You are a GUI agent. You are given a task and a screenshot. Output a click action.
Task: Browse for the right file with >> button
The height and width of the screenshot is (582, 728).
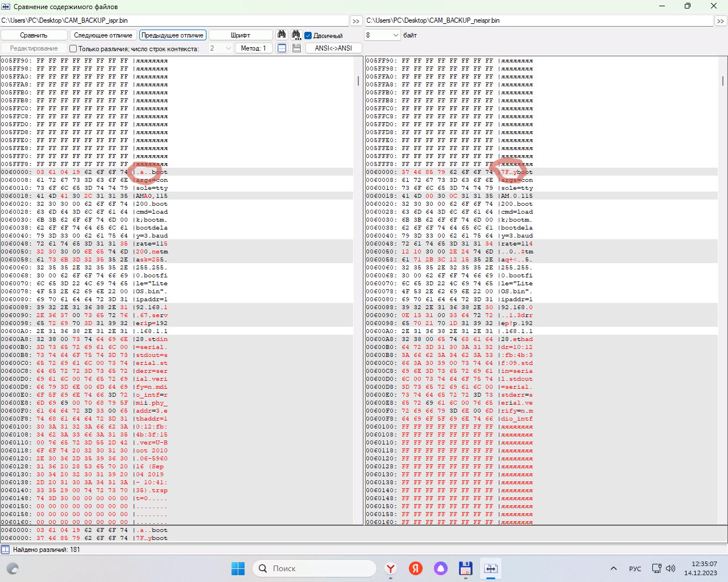point(721,21)
